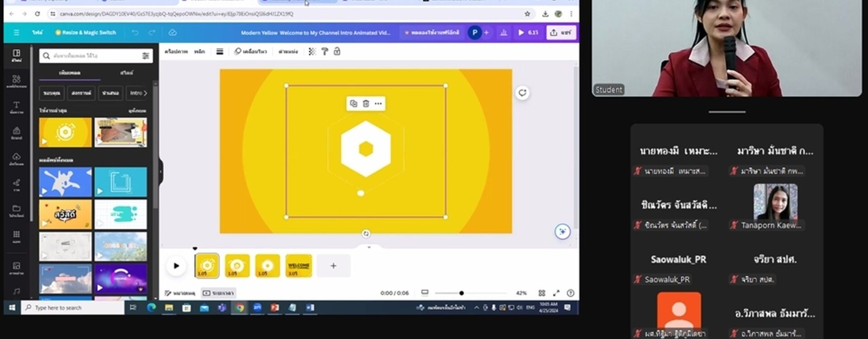
Task: Select recently used yellow hexagon template
Action: point(66,132)
